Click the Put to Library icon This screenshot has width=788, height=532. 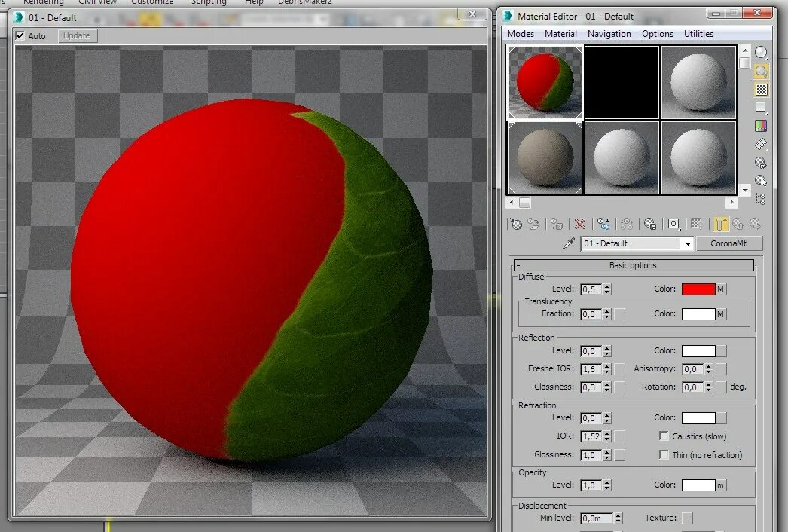coord(650,224)
